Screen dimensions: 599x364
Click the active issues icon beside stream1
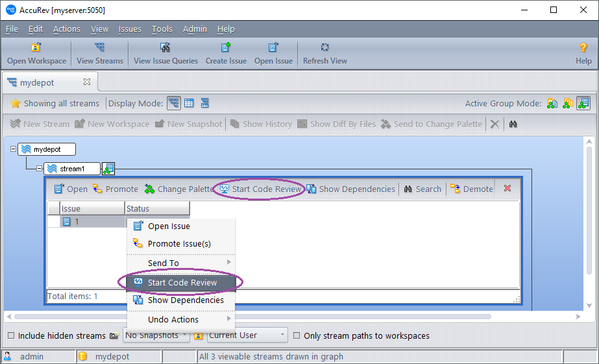(x=108, y=169)
